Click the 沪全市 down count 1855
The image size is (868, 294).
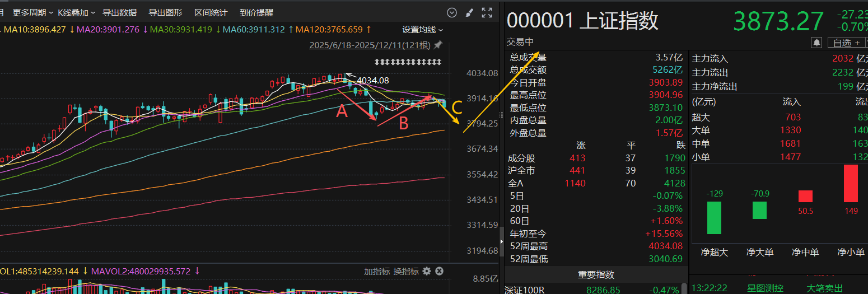pyautogui.click(x=674, y=170)
